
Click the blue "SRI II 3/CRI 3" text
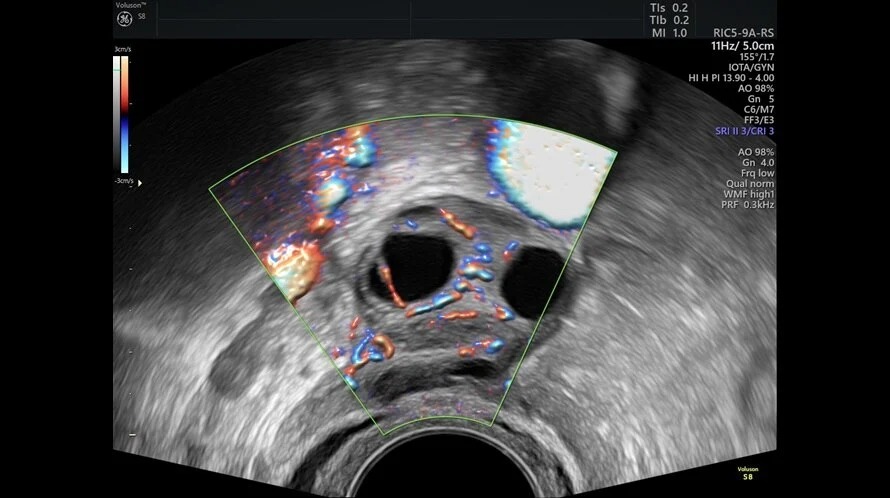[745, 131]
